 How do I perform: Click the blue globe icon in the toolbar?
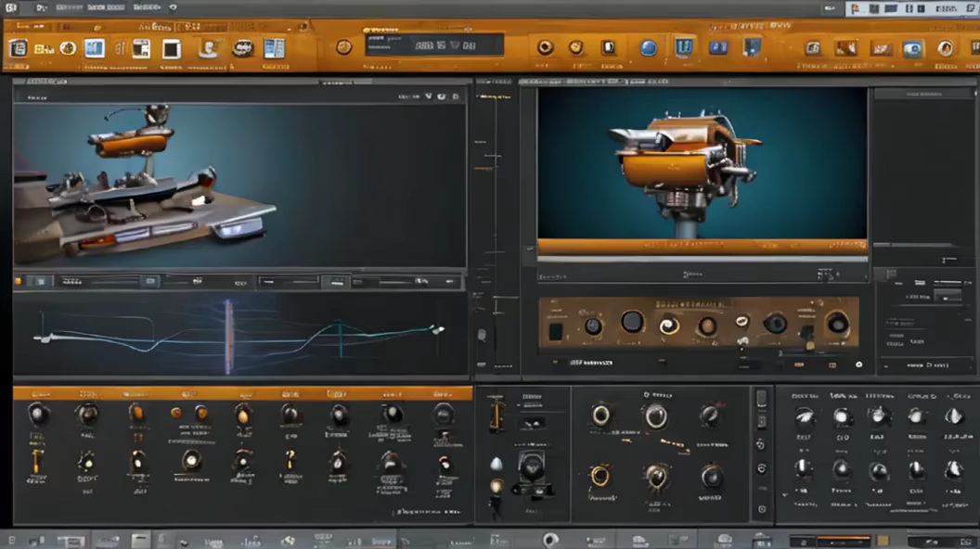tap(648, 47)
